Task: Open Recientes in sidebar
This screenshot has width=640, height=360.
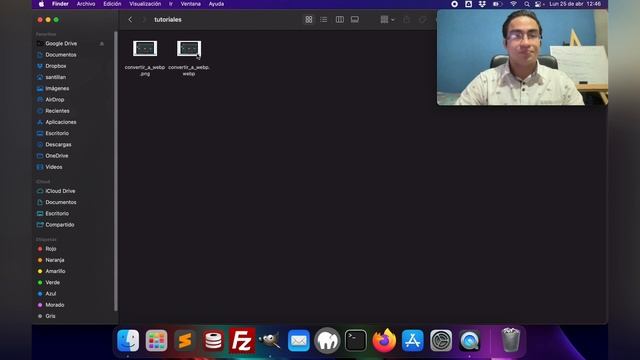Action: [57, 111]
